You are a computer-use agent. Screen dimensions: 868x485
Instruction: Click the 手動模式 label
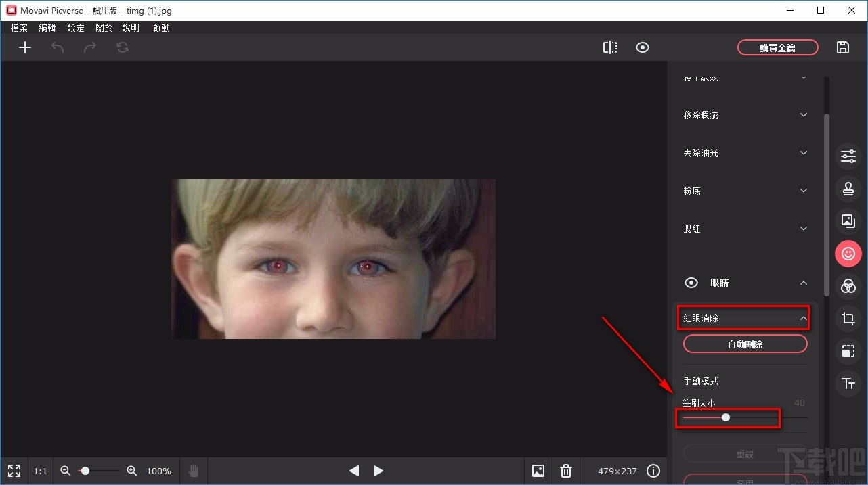[x=701, y=382]
